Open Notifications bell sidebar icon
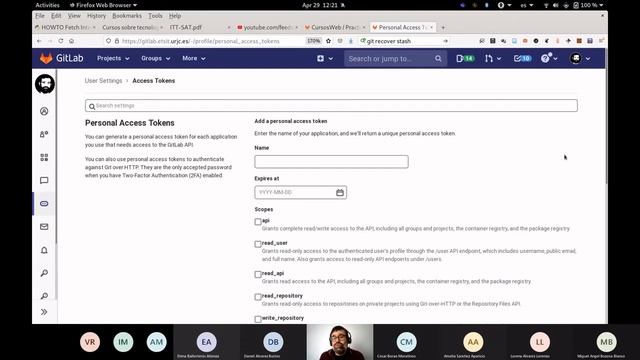640x360 pixels. click(x=44, y=250)
